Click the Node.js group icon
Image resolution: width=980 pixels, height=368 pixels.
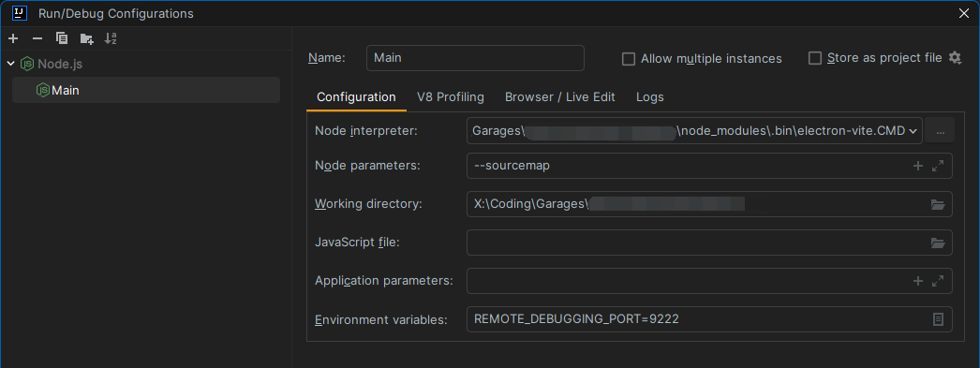pos(27,64)
